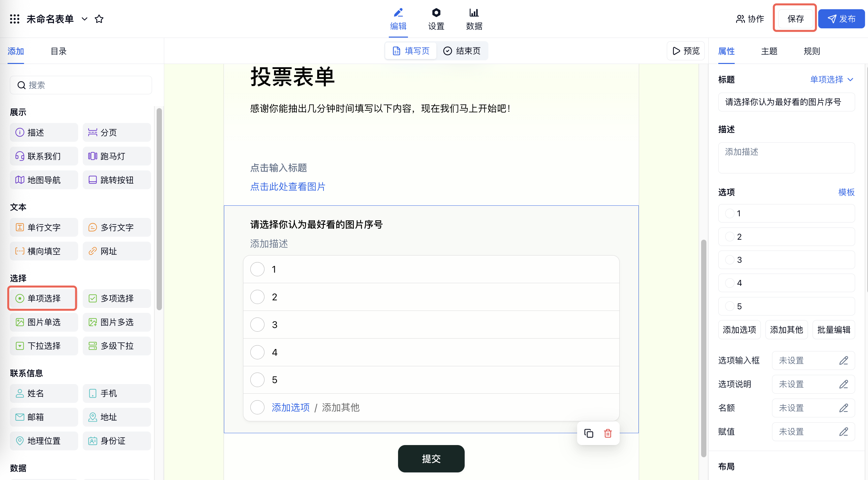Add a 身份证 ID field

click(x=117, y=441)
